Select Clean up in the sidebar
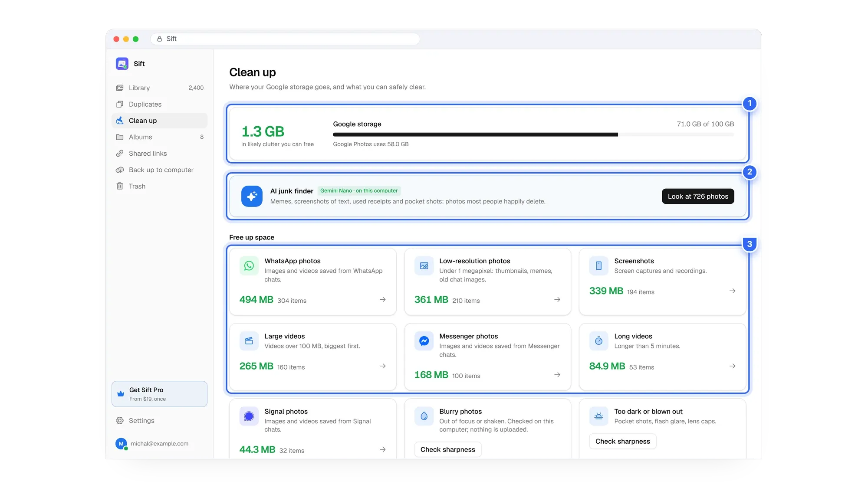 coord(159,121)
